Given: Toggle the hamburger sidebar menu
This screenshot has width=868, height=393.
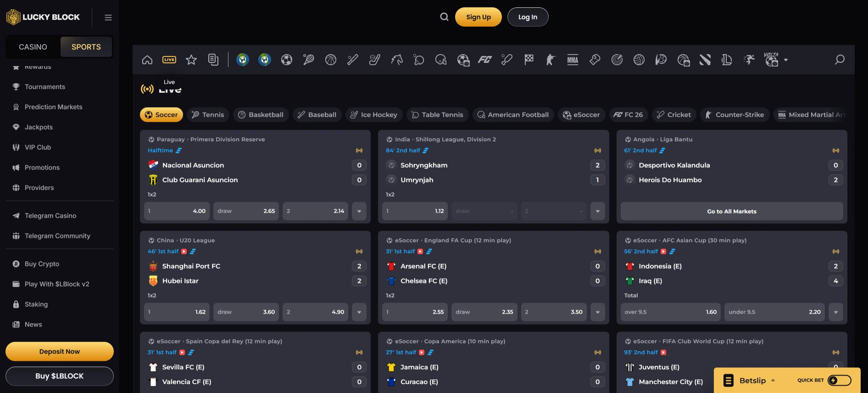Looking at the screenshot, I should pos(108,17).
